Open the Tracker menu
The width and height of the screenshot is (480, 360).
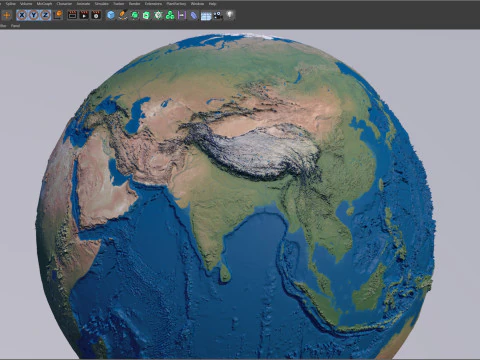pos(119,4)
